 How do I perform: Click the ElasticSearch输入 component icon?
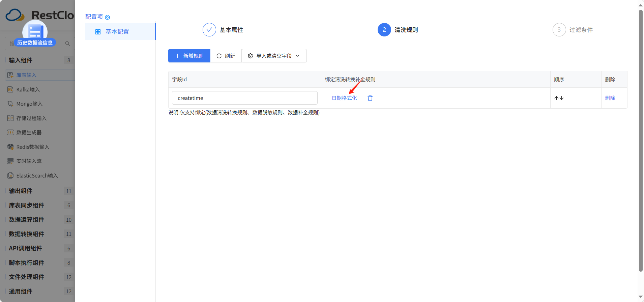click(x=10, y=175)
